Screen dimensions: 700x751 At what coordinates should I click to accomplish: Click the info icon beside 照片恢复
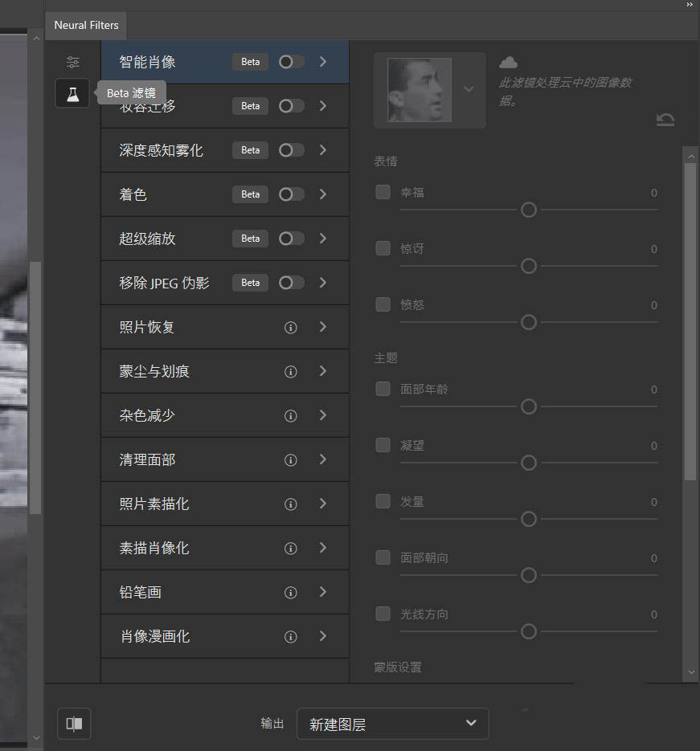[290, 327]
